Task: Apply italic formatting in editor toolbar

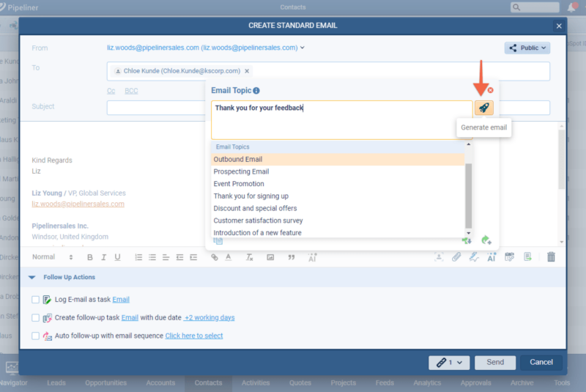Action: pos(104,257)
